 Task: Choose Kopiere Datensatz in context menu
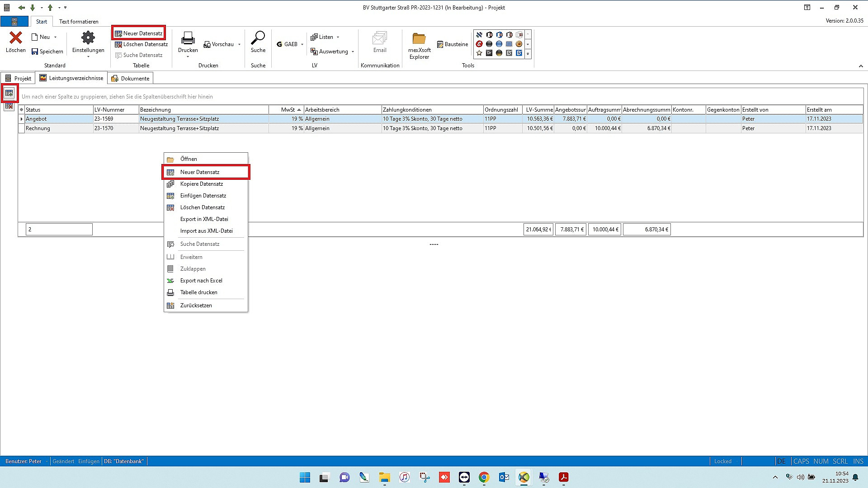206,184
